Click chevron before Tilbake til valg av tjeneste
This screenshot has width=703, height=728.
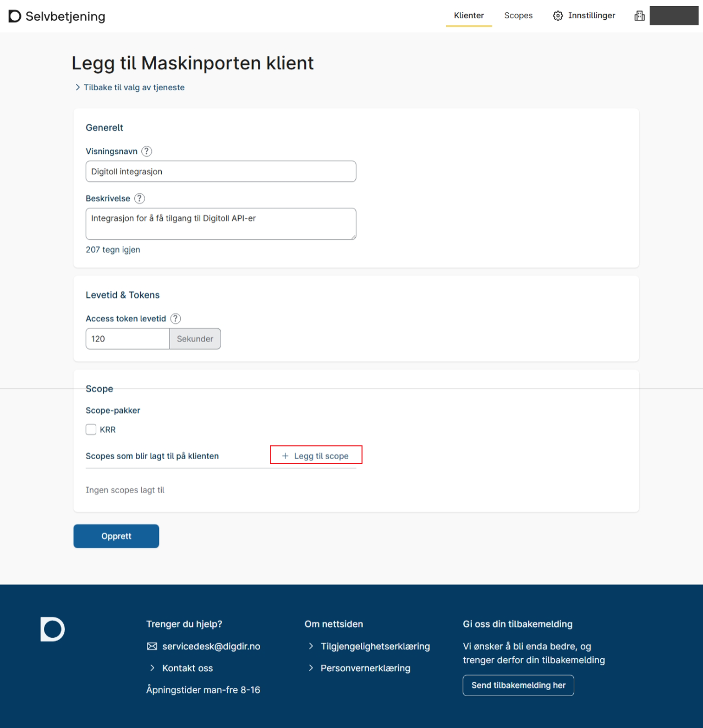coord(78,87)
